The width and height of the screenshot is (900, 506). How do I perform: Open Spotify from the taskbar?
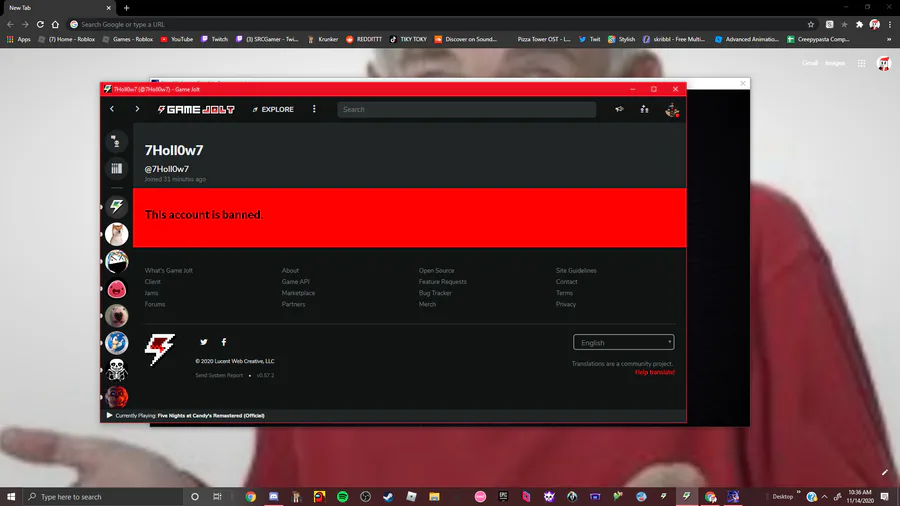point(343,496)
